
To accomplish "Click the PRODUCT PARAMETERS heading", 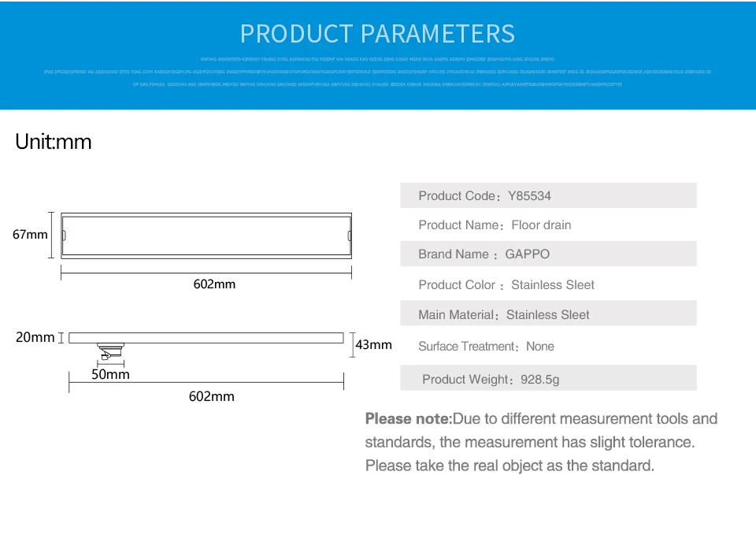I will click(377, 34).
